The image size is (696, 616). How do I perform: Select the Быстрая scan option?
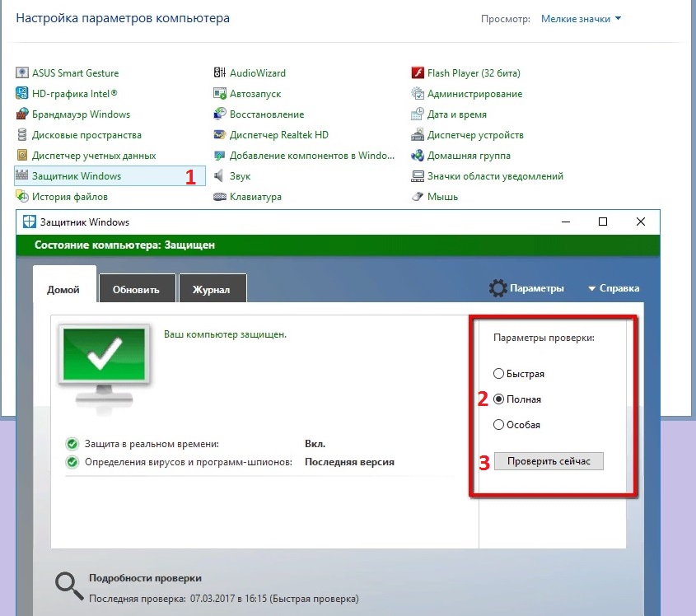click(x=519, y=373)
